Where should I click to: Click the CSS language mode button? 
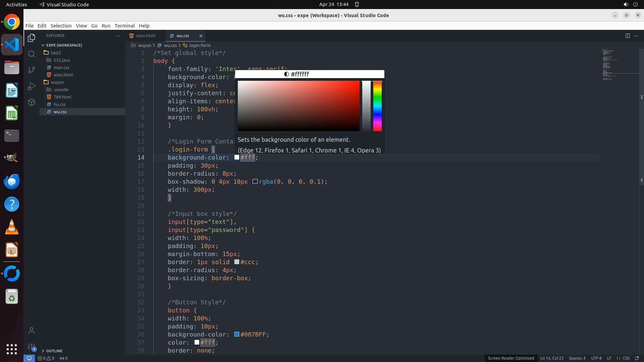click(x=626, y=358)
